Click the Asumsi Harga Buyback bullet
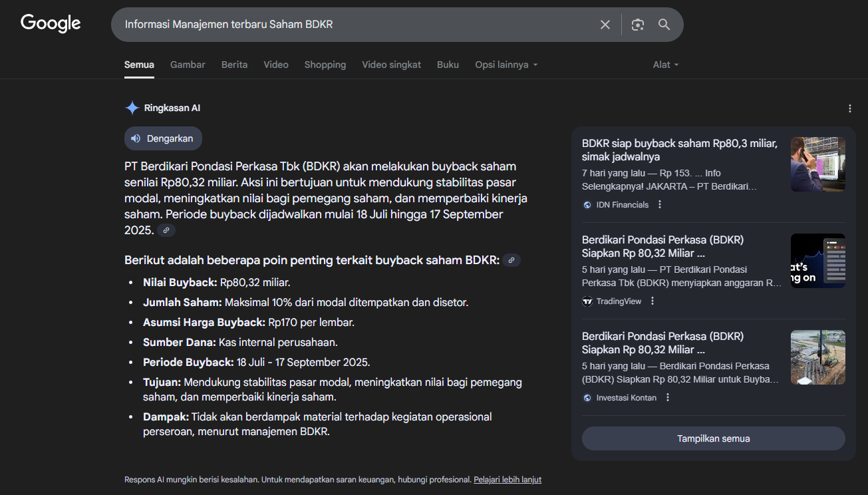Viewport: 868px width, 495px height. [249, 323]
